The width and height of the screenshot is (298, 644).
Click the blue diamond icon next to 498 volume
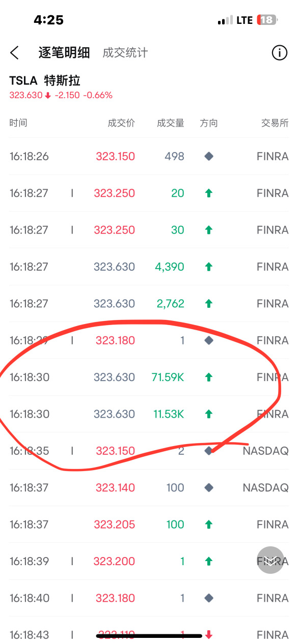(208, 156)
